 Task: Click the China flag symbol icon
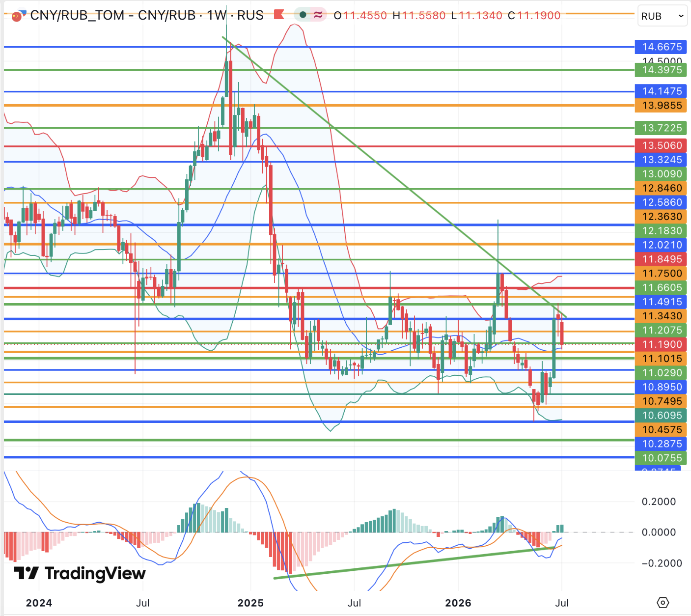click(x=18, y=16)
